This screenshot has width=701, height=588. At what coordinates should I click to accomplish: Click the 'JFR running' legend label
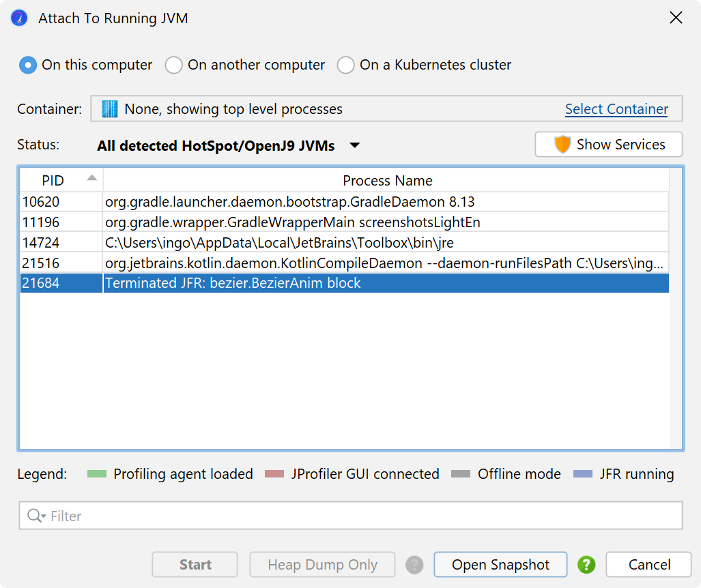[637, 474]
